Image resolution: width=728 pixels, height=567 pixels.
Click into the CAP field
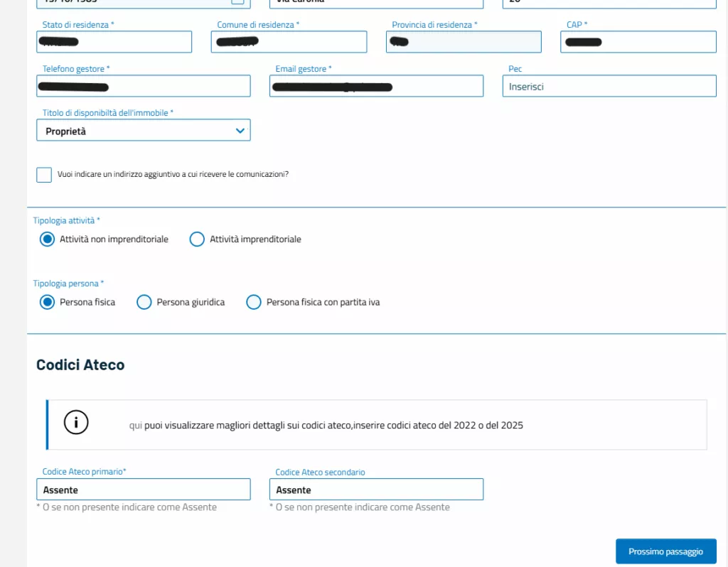(638, 42)
